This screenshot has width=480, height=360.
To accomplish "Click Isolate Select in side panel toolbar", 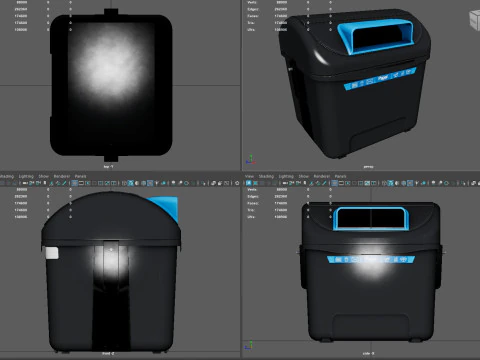I will pyautogui.click(x=463, y=183).
